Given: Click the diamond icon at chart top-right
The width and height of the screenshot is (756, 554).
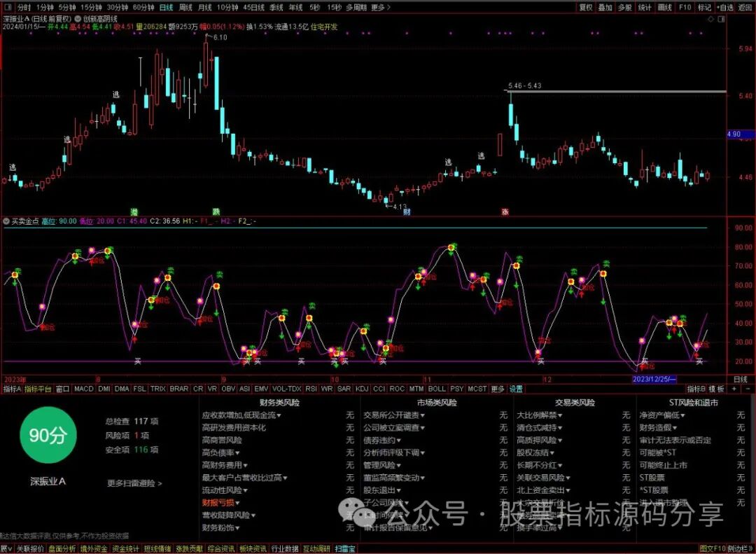Looking at the screenshot, I should [x=710, y=20].
